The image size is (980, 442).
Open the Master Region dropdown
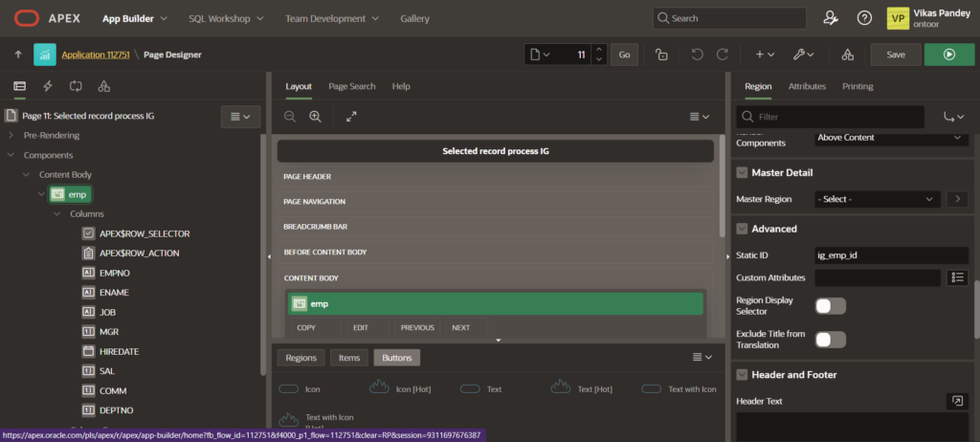coord(878,199)
